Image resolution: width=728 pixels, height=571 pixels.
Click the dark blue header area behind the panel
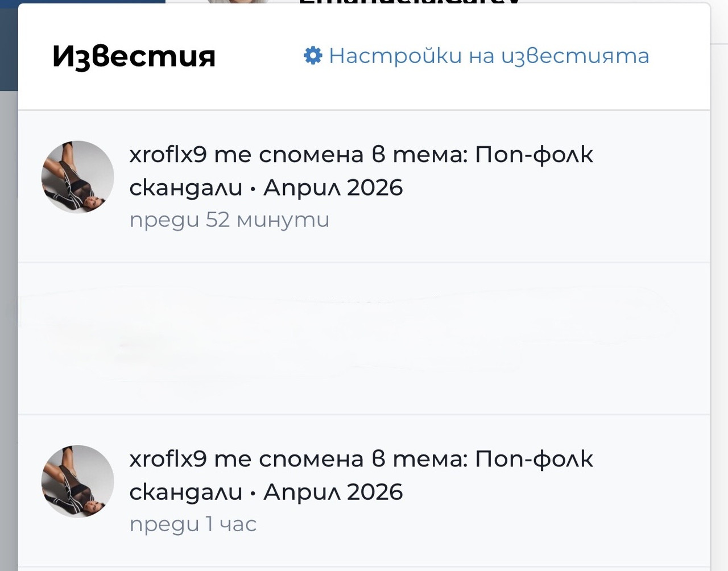(x=9, y=45)
